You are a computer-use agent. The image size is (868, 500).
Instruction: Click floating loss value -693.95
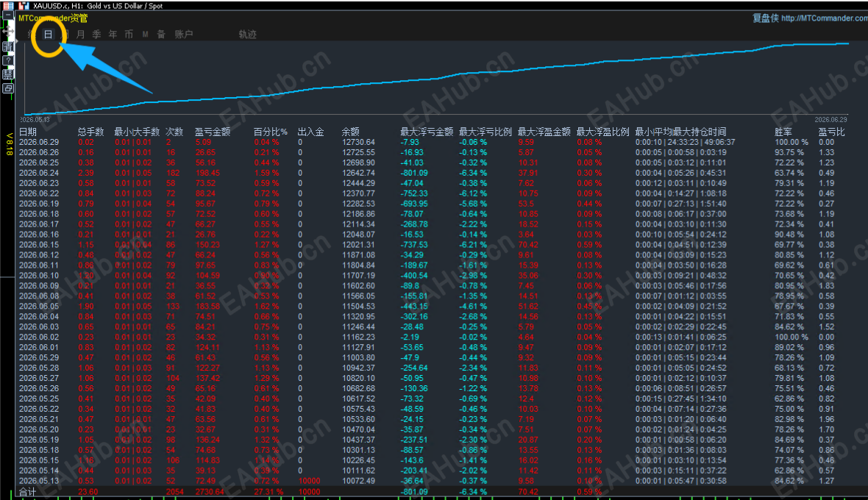414,204
